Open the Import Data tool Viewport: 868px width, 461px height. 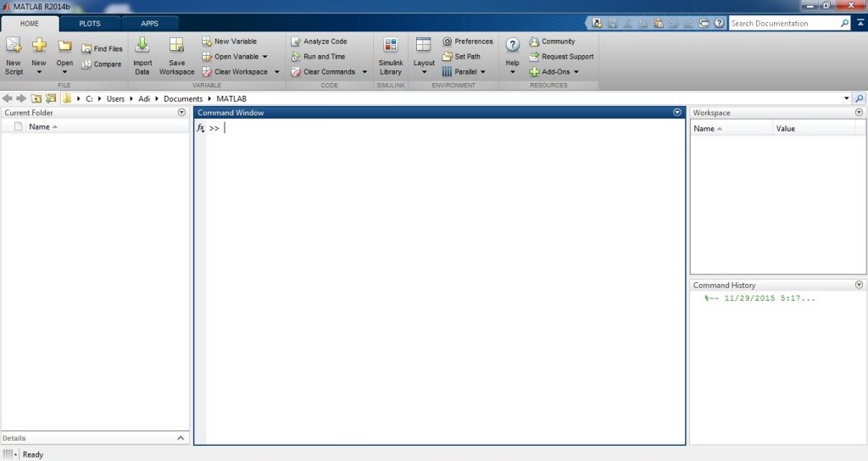tap(142, 47)
